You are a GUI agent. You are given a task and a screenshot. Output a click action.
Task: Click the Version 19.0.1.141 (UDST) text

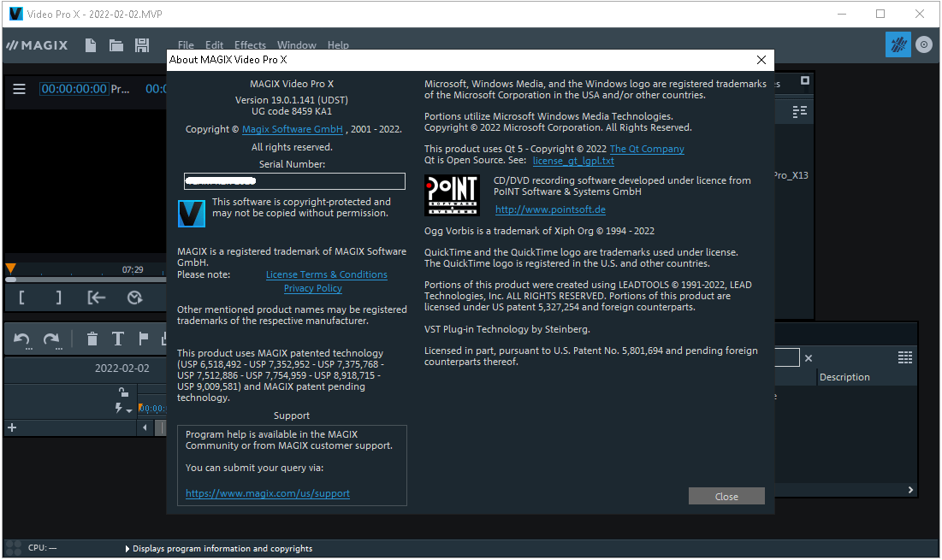coord(292,100)
